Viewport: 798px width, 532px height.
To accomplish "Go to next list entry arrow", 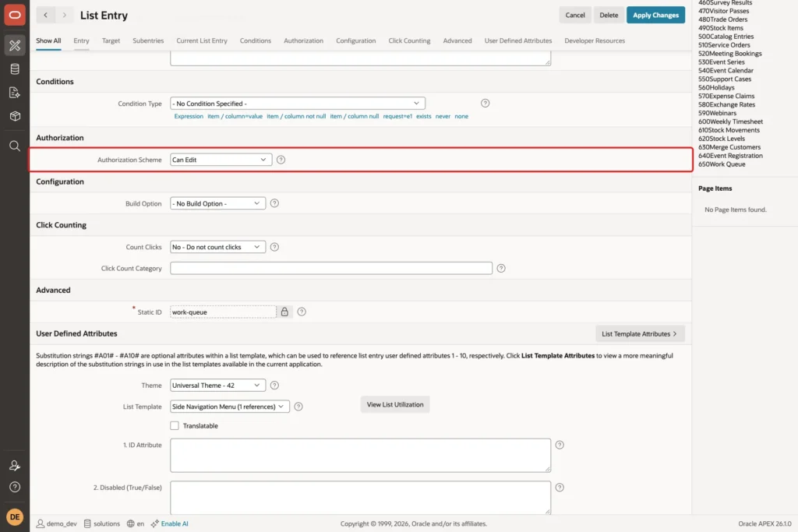I will pos(64,16).
